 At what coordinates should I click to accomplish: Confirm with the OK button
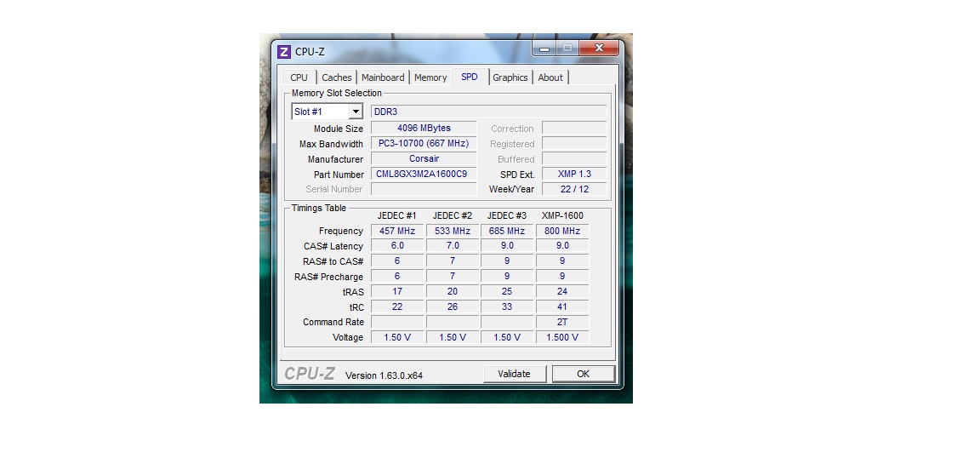pos(583,374)
